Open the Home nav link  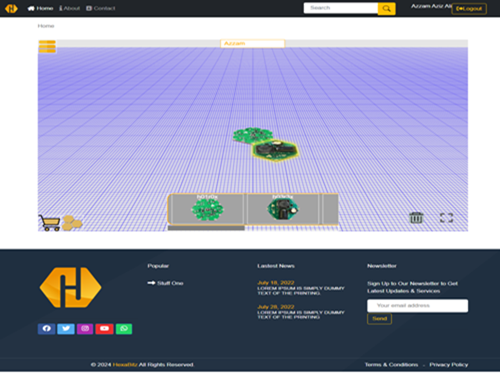click(x=40, y=8)
